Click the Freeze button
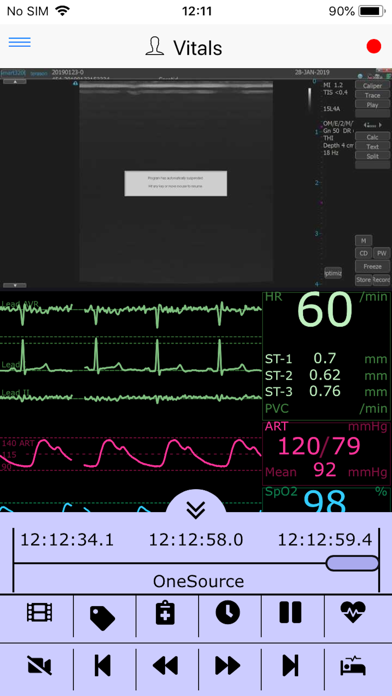This screenshot has height=696, width=392. tap(372, 267)
